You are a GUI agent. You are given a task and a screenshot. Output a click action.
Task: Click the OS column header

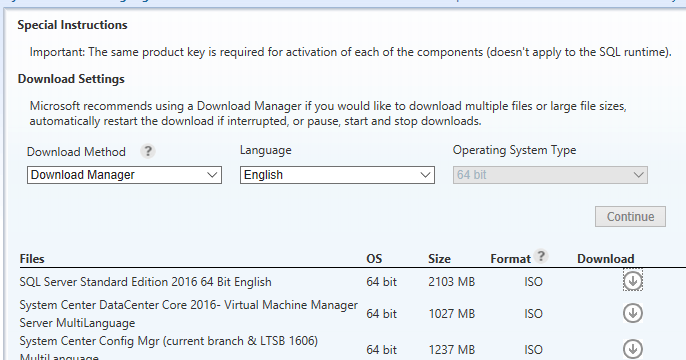click(x=374, y=259)
